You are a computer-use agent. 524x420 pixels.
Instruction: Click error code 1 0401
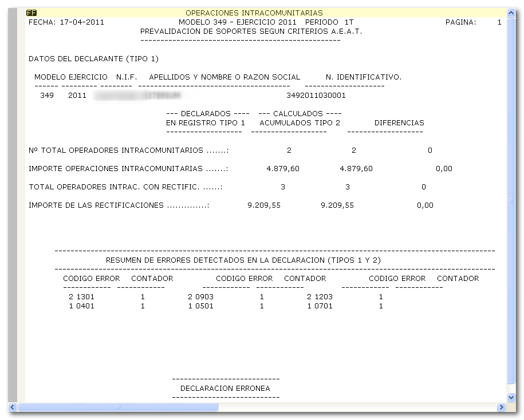tap(81, 306)
